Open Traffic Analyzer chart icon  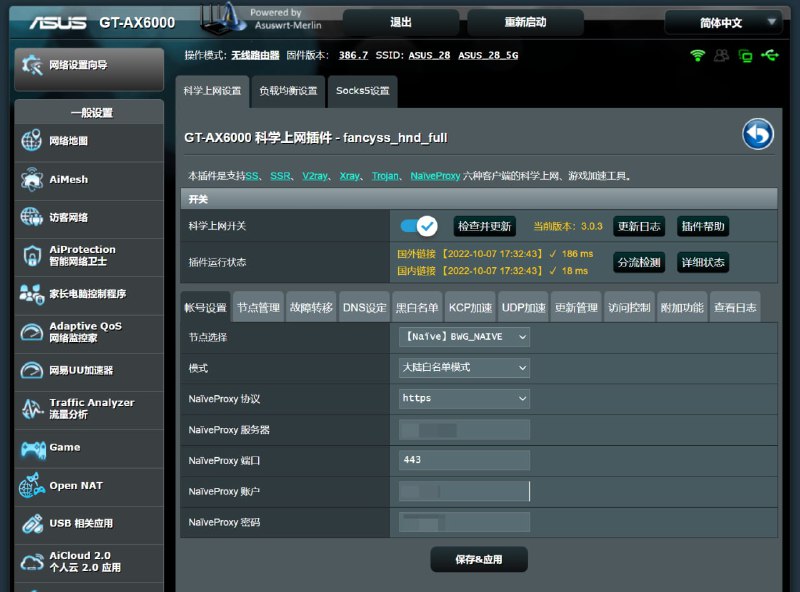tap(32, 408)
